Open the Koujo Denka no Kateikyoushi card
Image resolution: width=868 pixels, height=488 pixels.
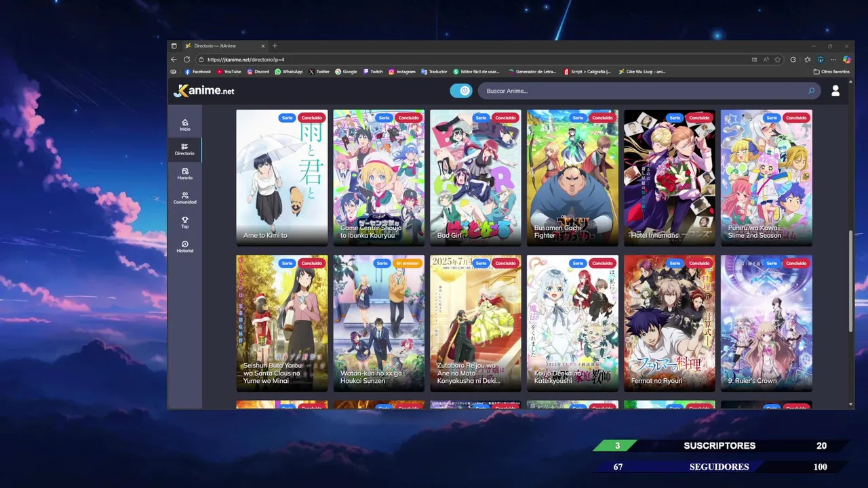pyautogui.click(x=572, y=323)
